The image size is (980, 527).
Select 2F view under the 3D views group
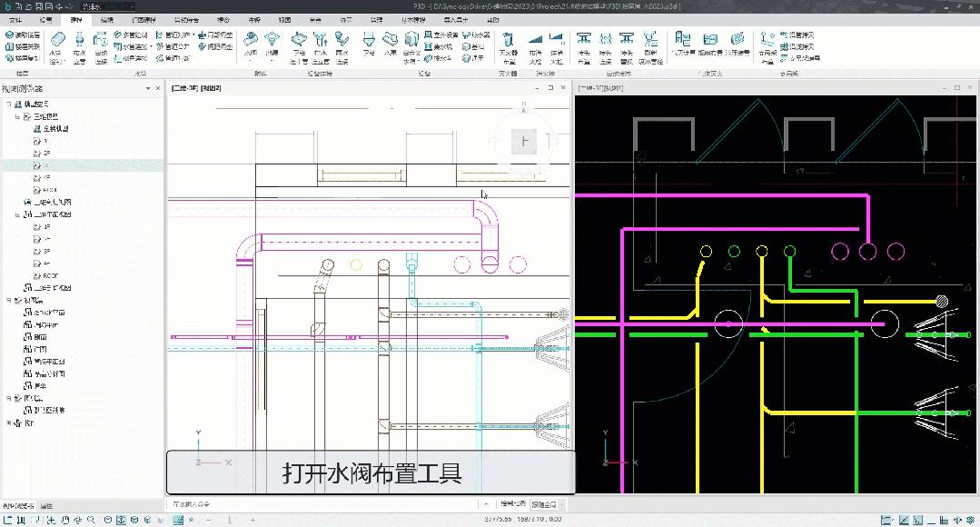(47, 154)
